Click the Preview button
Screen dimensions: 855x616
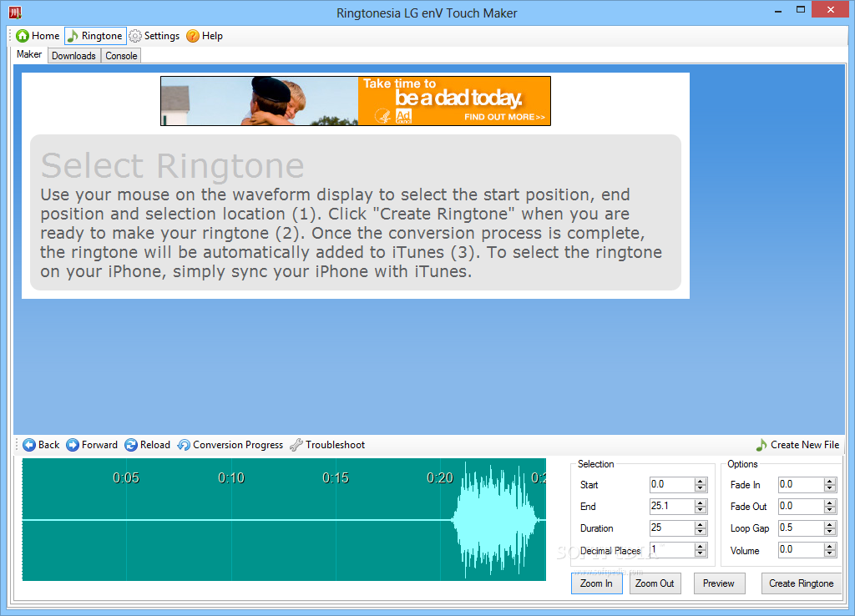point(719,583)
